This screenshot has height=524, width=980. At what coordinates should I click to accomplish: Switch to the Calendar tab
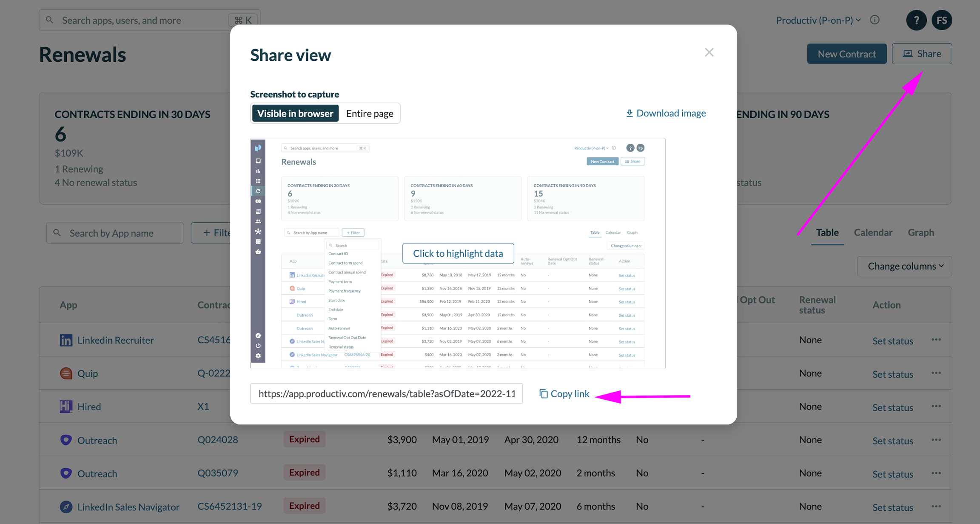click(x=873, y=232)
